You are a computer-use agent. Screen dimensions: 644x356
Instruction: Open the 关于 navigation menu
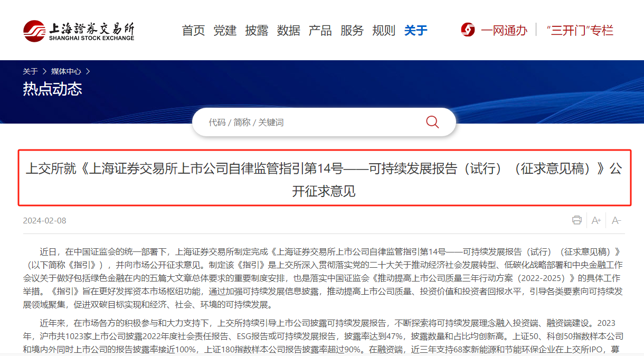pos(415,31)
